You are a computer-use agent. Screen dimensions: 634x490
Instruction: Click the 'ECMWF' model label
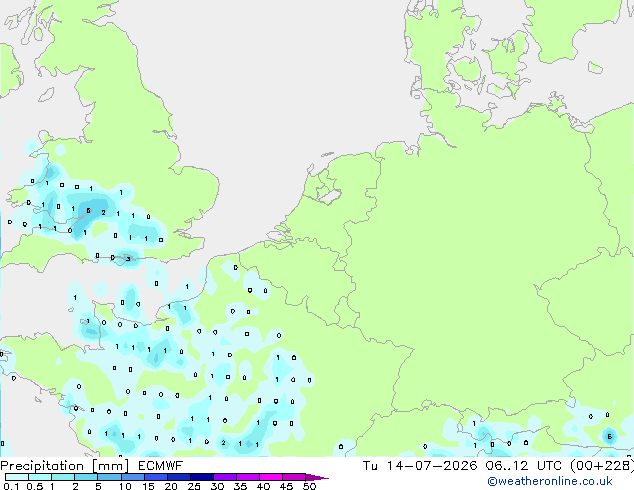pyautogui.click(x=161, y=466)
